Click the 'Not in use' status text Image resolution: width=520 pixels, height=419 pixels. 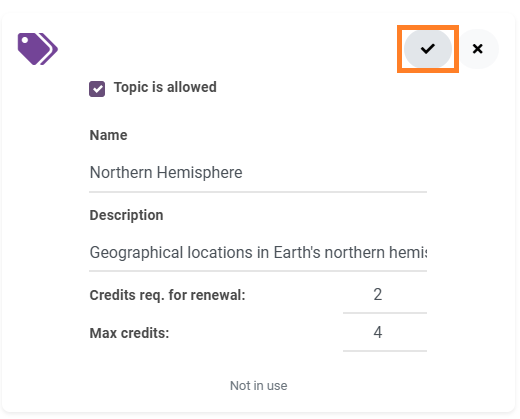tap(259, 386)
